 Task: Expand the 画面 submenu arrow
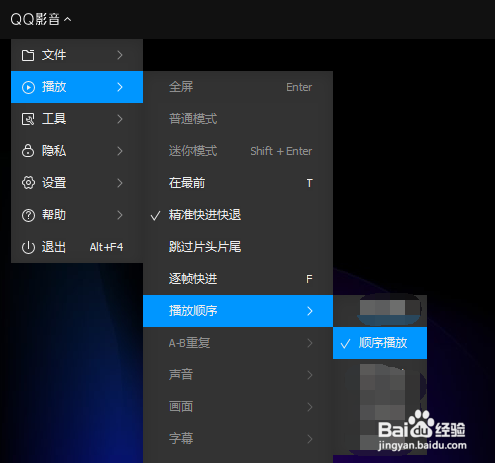point(310,407)
